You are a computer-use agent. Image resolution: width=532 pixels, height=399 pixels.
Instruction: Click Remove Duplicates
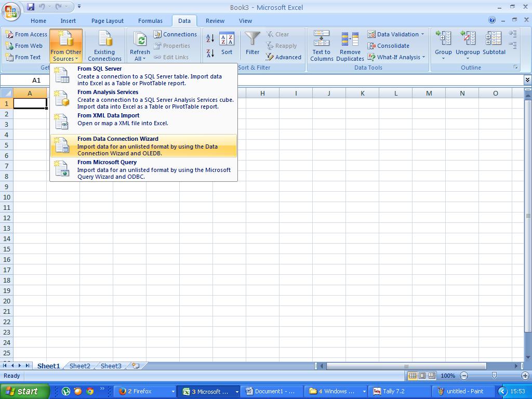[350, 46]
